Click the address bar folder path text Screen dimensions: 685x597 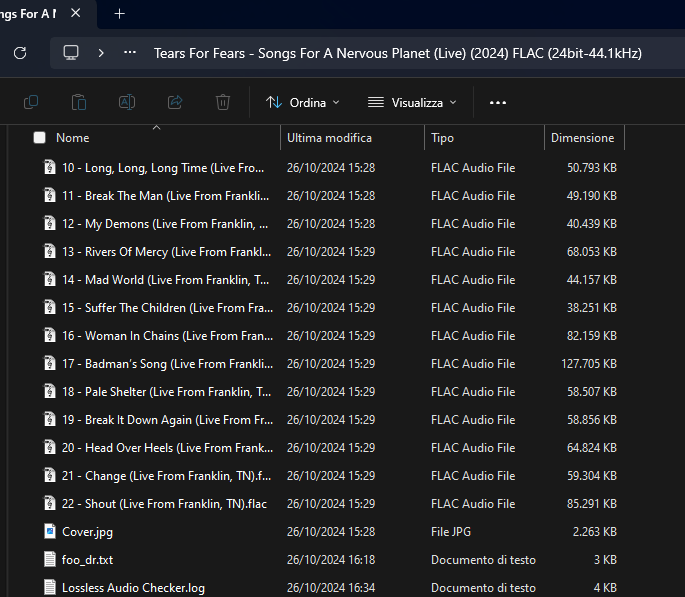tap(398, 53)
